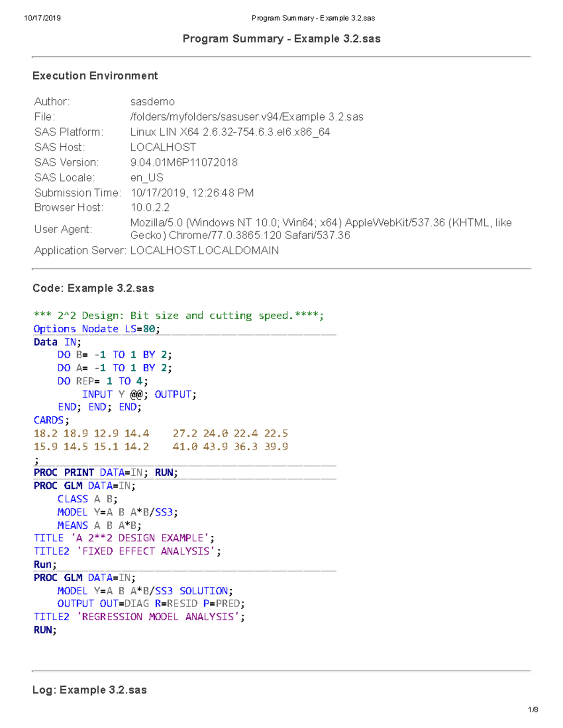563x728 pixels.
Task: Click 'LOCALHOST.LOCALDOMAIN' application server value
Action: coord(205,251)
